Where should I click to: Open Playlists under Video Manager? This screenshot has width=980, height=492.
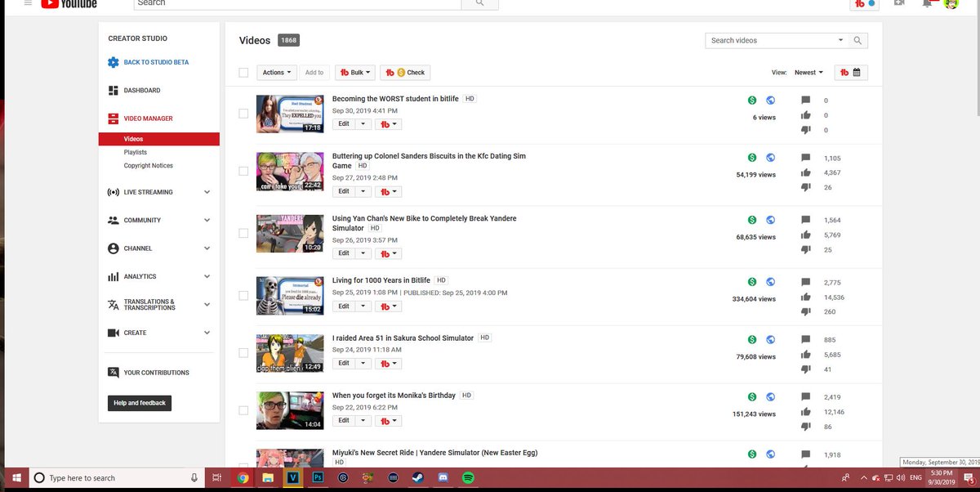coord(136,152)
